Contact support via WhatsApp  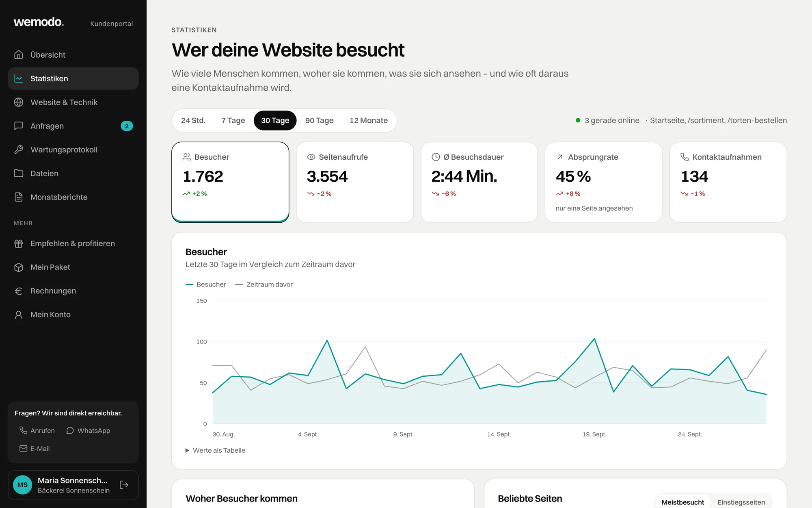88,430
